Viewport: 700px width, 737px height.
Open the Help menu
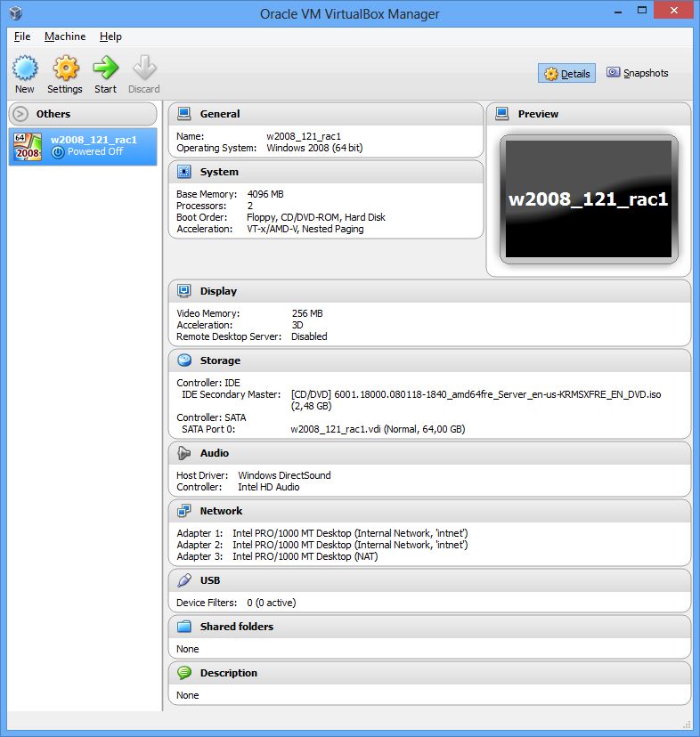110,36
